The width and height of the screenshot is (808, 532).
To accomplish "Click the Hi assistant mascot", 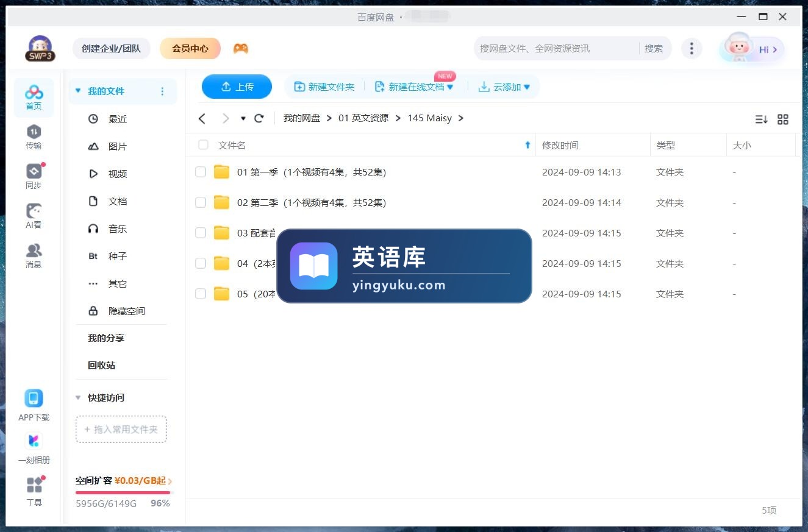I will pos(740,48).
